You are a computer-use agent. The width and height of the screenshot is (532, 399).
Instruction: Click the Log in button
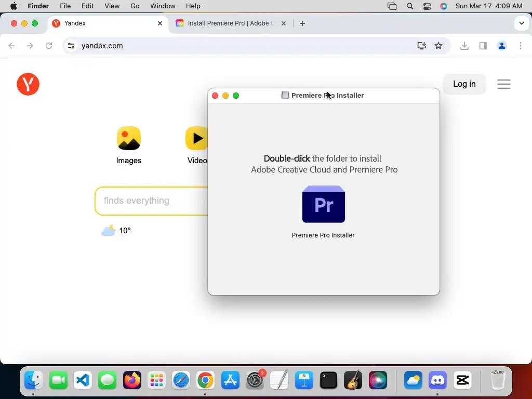coord(464,84)
